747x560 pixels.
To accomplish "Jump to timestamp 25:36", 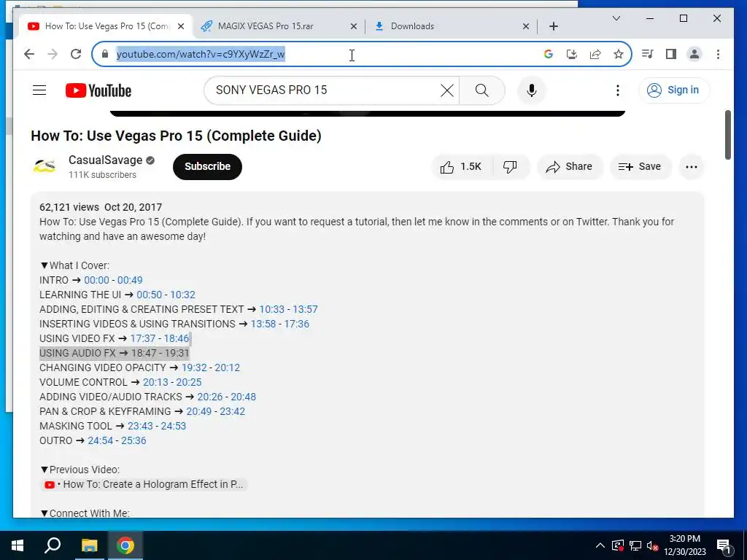I will [x=133, y=440].
